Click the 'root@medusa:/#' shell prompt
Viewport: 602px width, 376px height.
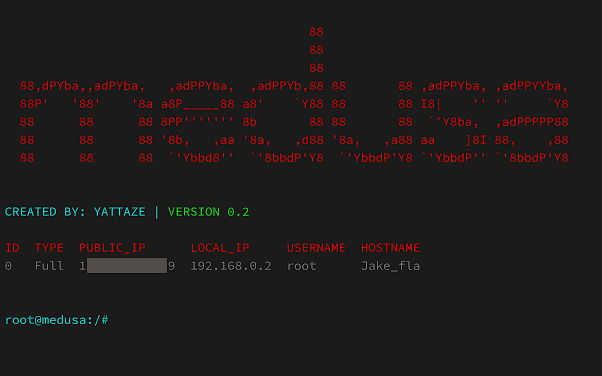[x=56, y=320]
